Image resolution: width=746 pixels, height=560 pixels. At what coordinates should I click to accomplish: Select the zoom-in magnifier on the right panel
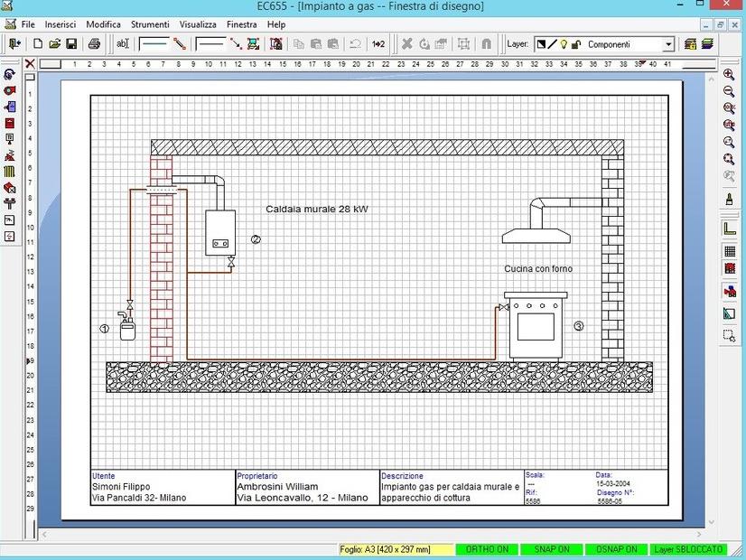click(729, 75)
